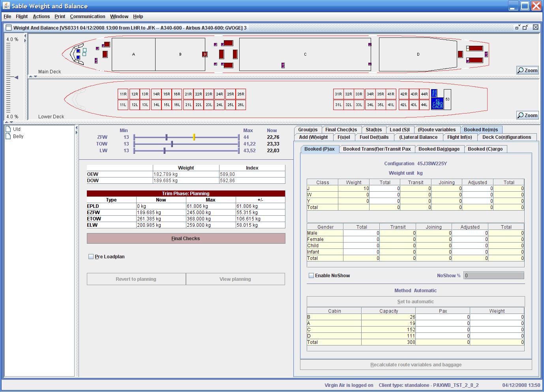The width and height of the screenshot is (544, 392).
Task: Select hold position 33L on Lower Deck
Action: tap(359, 105)
